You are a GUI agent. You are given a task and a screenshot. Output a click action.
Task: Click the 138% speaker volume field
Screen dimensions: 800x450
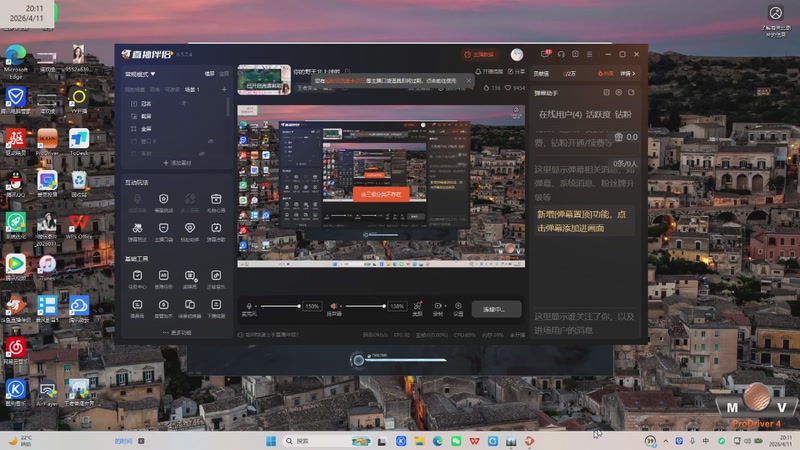click(397, 306)
